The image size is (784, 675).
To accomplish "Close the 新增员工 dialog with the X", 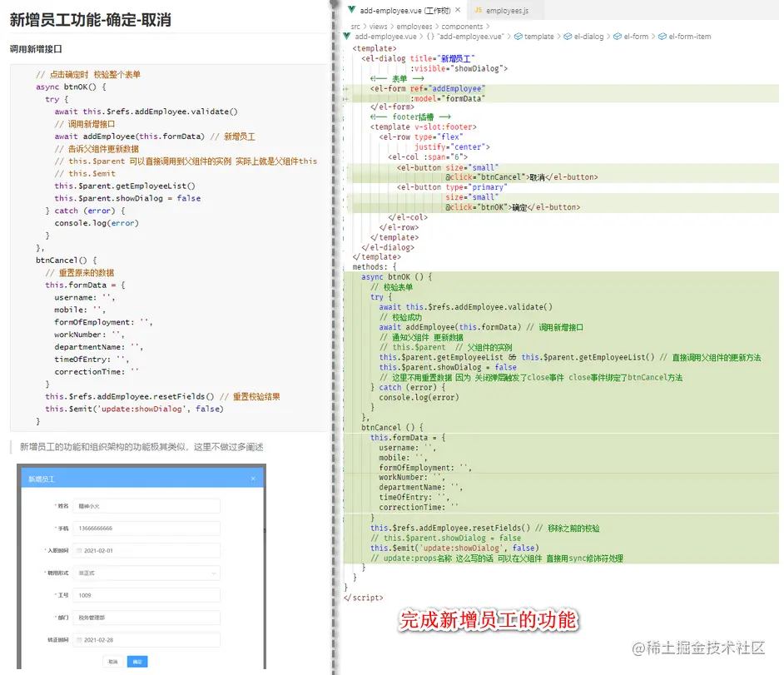I will [253, 479].
